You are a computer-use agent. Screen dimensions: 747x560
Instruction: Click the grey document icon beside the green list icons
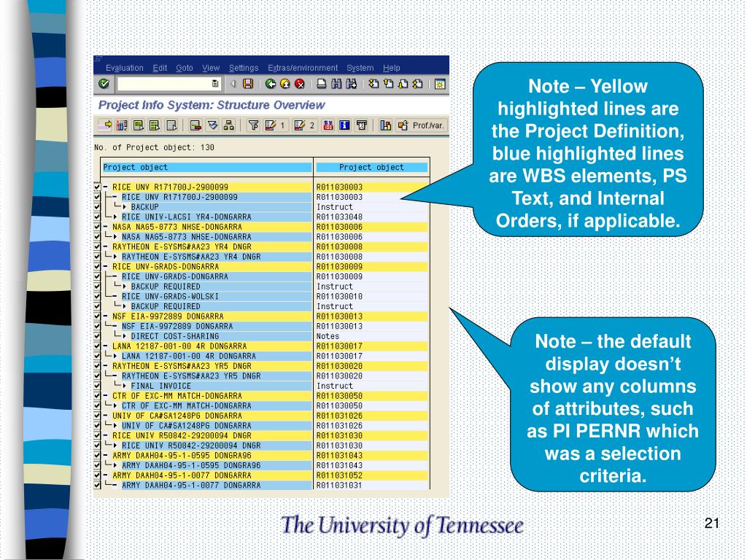pyautogui.click(x=171, y=125)
